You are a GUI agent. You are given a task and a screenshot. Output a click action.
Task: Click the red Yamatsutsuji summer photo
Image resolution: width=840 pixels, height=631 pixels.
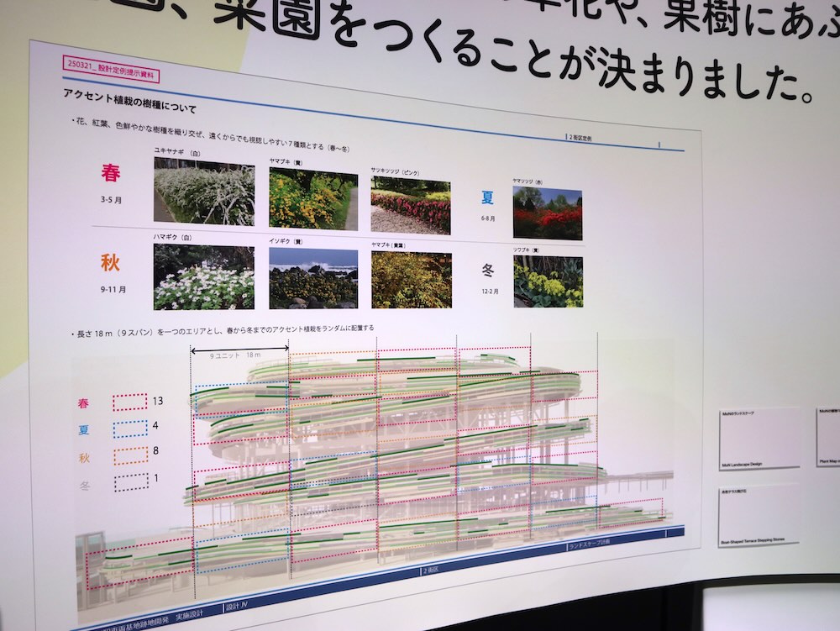pyautogui.click(x=547, y=213)
